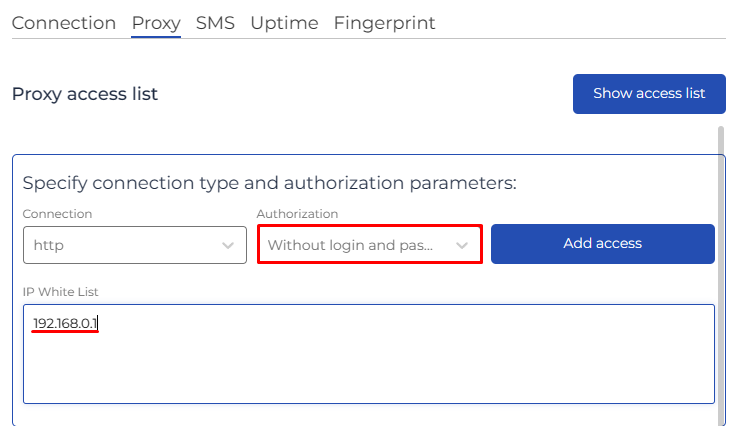This screenshot has height=426, width=738.
Task: Open the Connection type combo box
Action: pyautogui.click(x=134, y=245)
